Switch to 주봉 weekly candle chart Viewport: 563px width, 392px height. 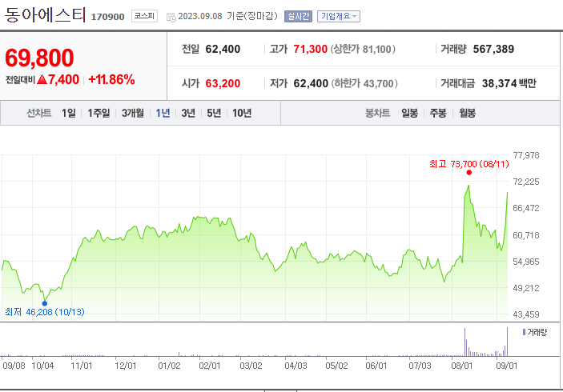438,113
